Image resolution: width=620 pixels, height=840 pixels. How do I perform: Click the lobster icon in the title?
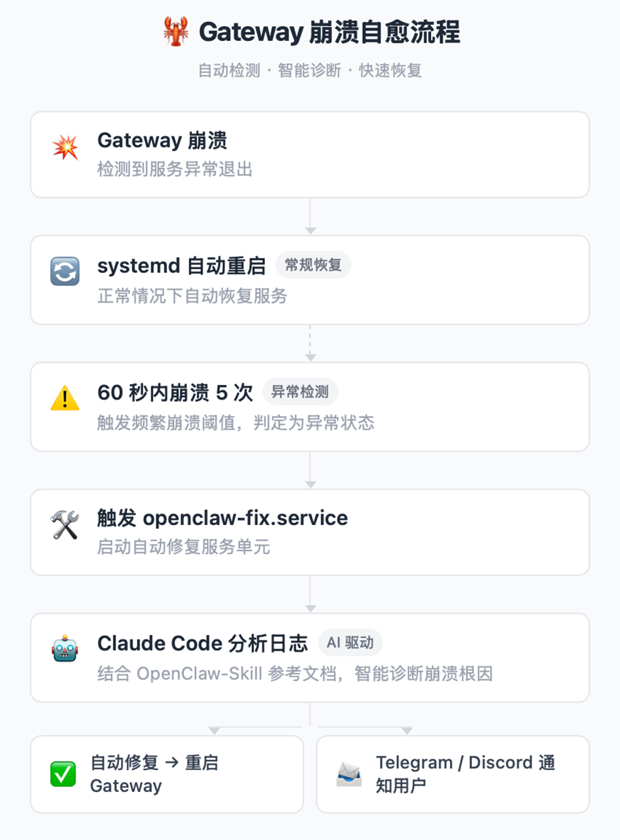(176, 33)
